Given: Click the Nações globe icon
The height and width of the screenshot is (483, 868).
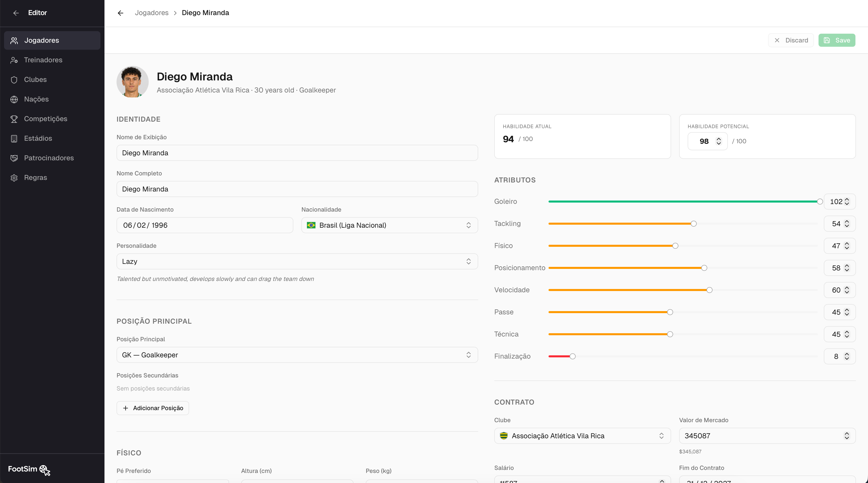Looking at the screenshot, I should point(14,99).
